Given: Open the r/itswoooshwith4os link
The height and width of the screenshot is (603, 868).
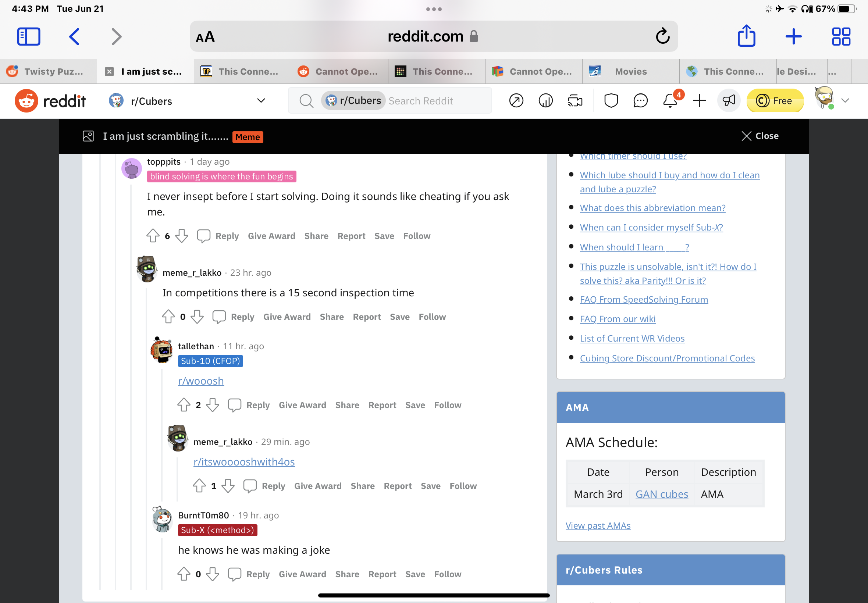Looking at the screenshot, I should click(244, 462).
